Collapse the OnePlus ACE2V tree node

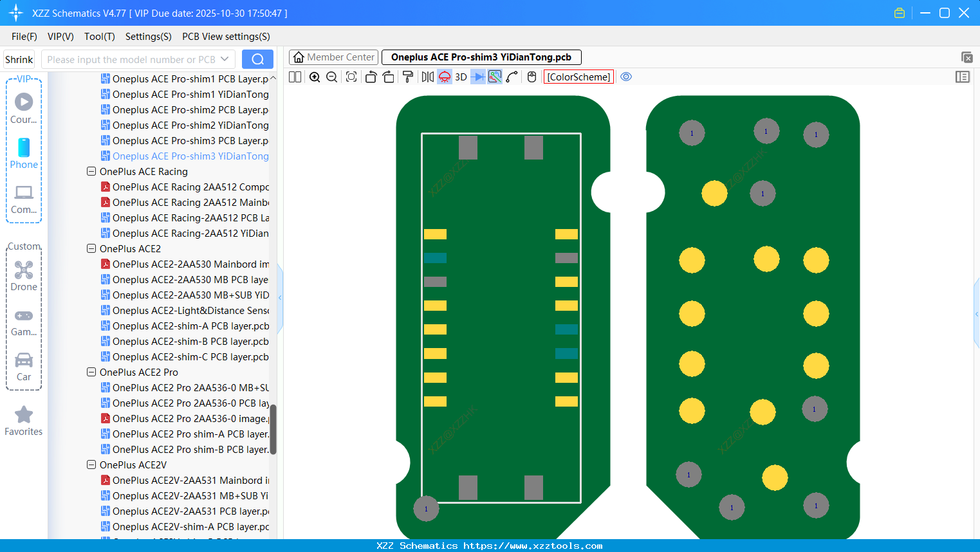point(91,465)
